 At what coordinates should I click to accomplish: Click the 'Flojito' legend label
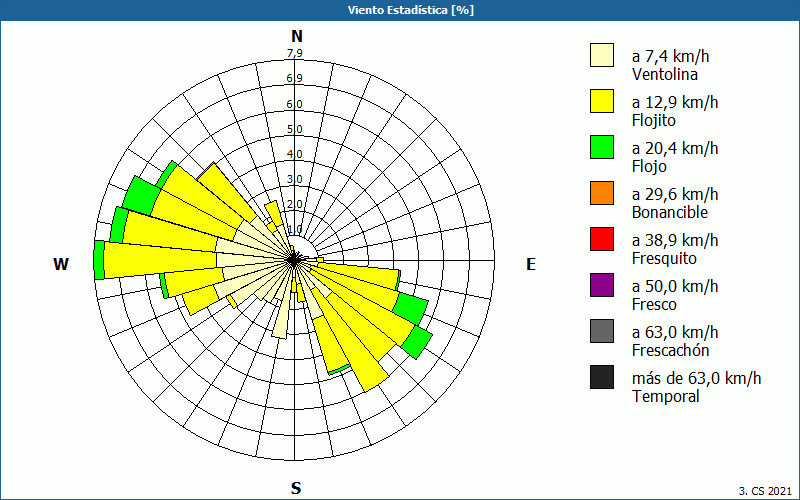(x=654, y=121)
